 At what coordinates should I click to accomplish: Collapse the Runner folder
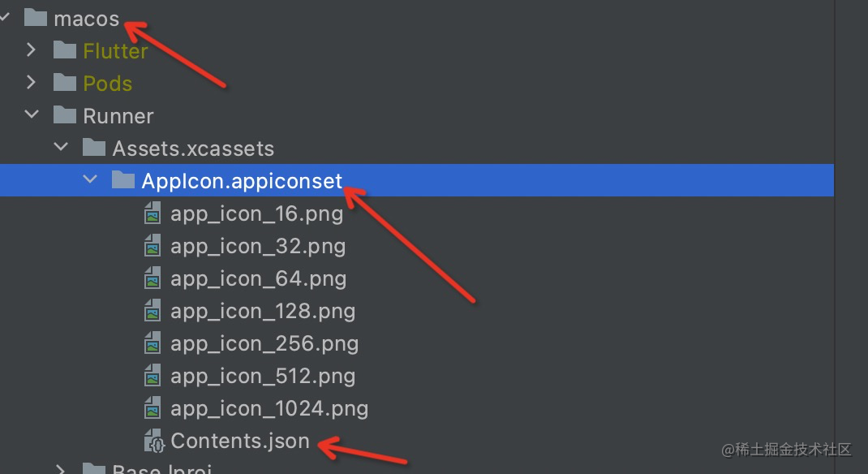tap(32, 115)
